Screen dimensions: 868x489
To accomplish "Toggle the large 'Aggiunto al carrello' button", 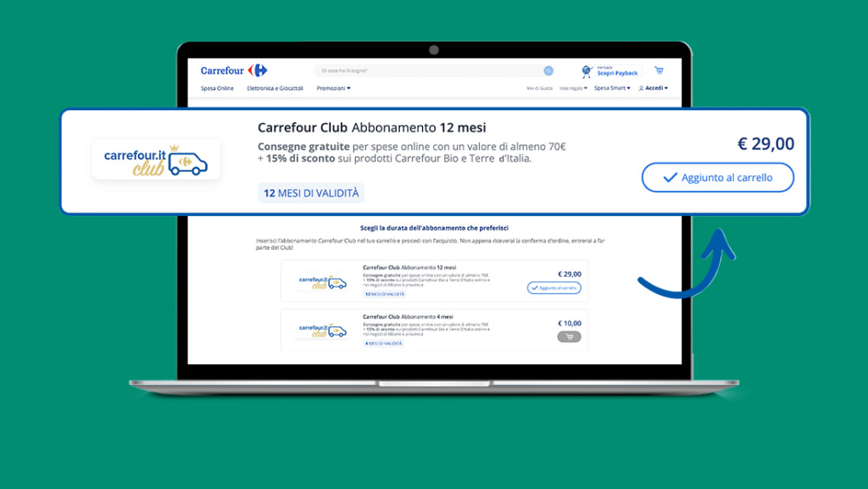I will [718, 177].
